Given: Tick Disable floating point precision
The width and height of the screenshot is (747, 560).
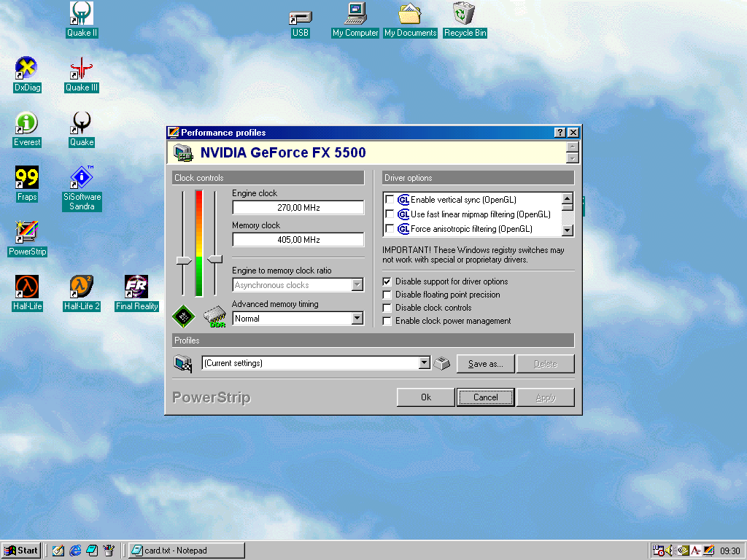Looking at the screenshot, I should [x=387, y=295].
